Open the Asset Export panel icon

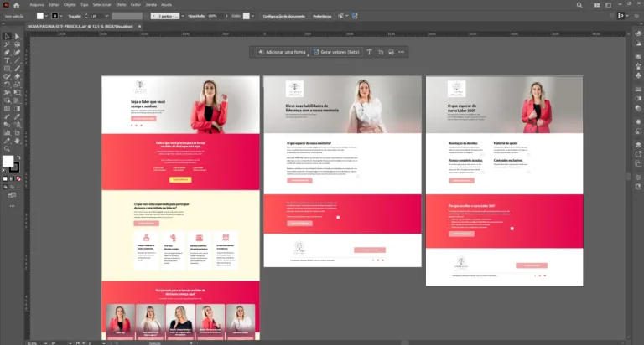[638, 154]
